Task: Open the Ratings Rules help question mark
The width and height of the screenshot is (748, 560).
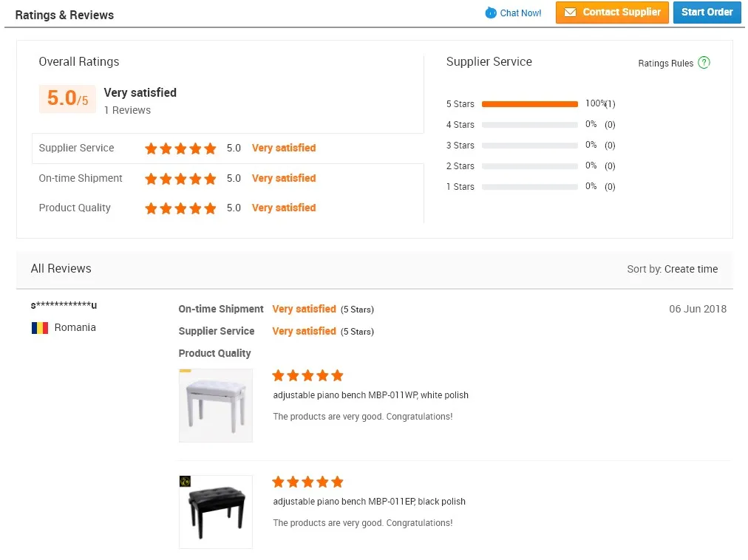Action: click(704, 63)
